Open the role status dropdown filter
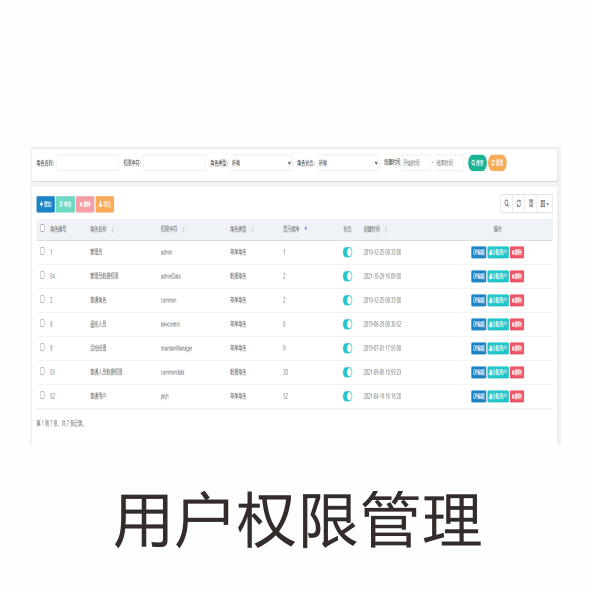This screenshot has height=592, width=592. click(348, 163)
